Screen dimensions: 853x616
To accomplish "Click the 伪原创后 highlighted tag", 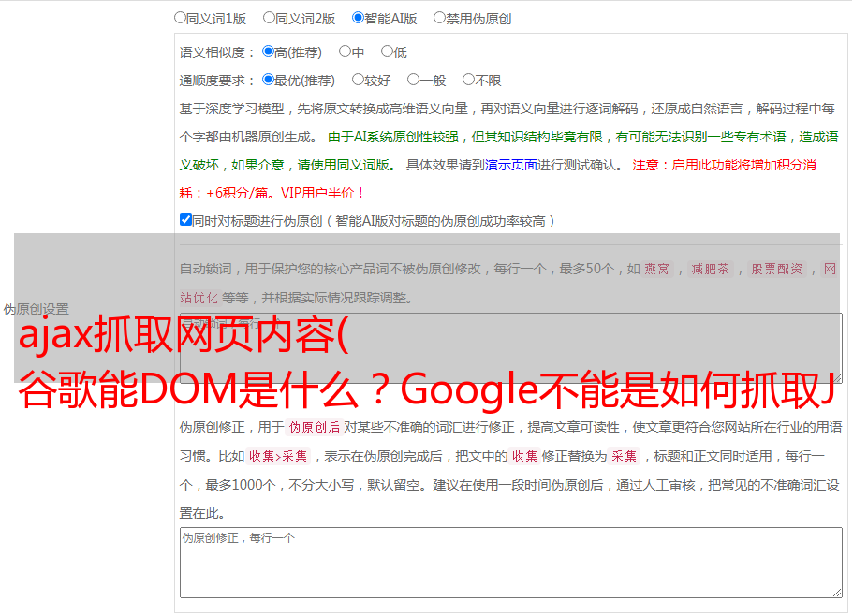I will click(315, 427).
